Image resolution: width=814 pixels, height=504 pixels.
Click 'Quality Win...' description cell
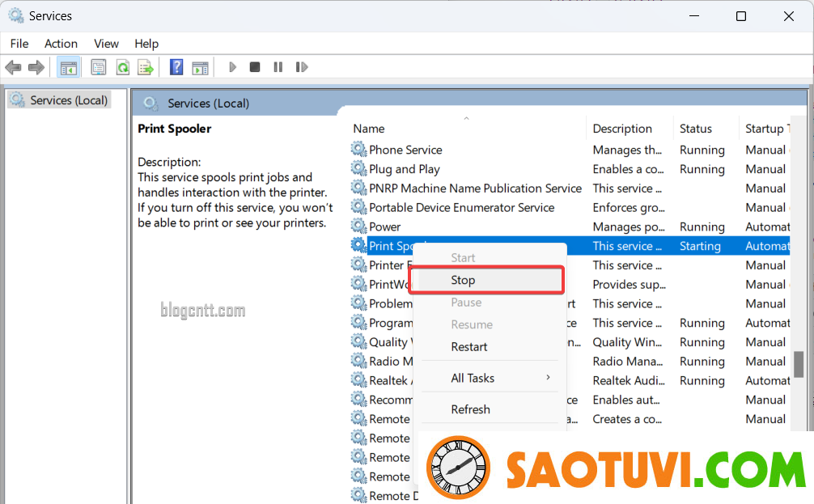(627, 342)
